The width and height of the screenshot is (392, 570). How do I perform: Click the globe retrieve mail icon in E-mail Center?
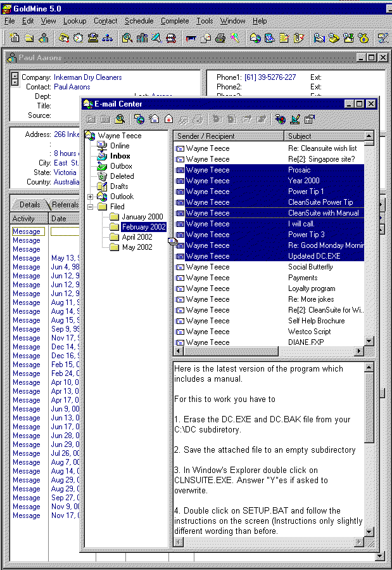[139, 119]
